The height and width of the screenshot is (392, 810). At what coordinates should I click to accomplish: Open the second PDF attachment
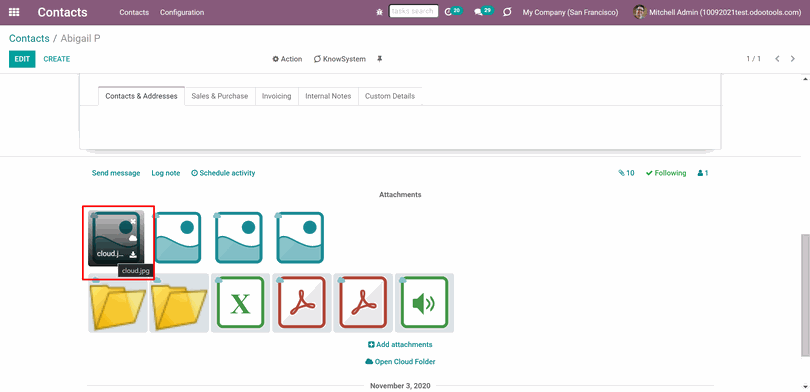pyautogui.click(x=363, y=303)
